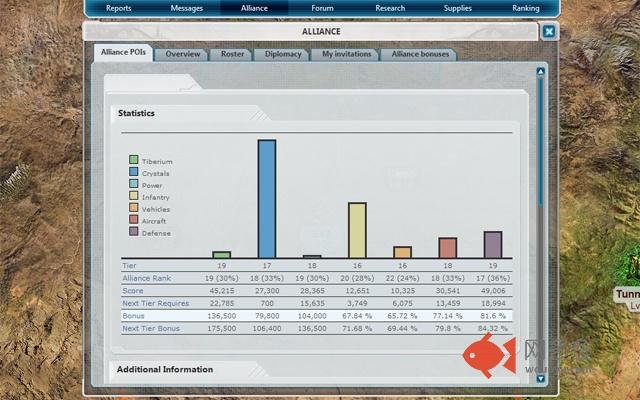Click the Next Tier Requires value 18,994
Image resolution: width=640 pixels, height=400 pixels.
click(493, 303)
